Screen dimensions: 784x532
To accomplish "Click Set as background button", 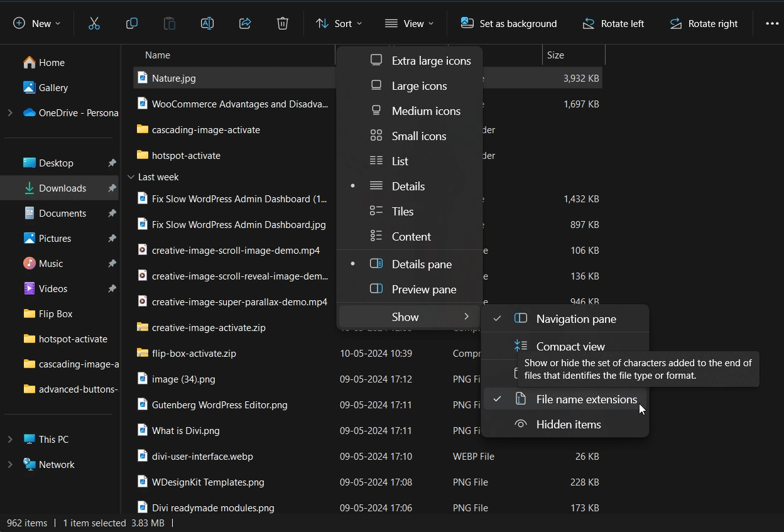I will point(509,23).
